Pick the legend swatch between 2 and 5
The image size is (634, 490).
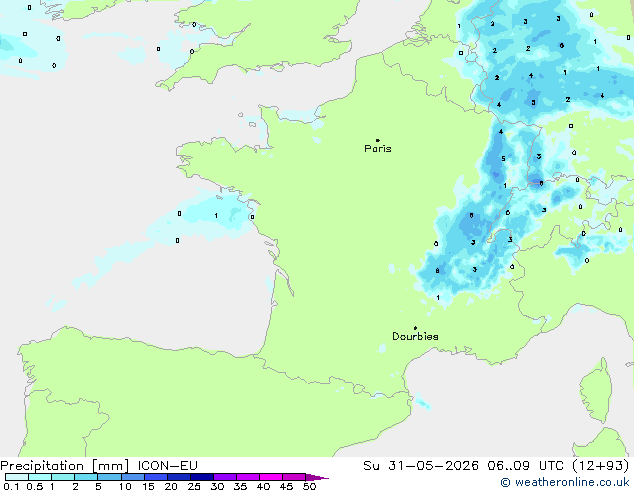click(x=86, y=477)
